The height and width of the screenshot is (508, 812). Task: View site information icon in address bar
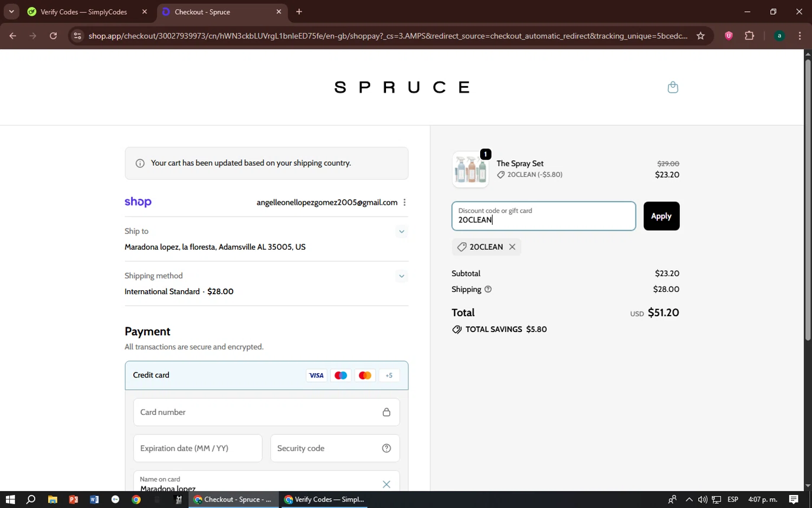[77, 36]
